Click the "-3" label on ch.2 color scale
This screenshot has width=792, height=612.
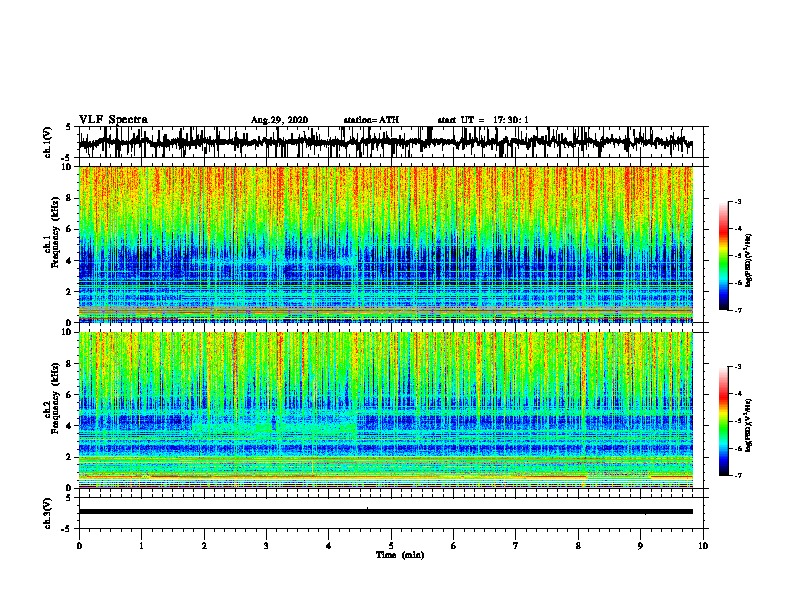click(738, 367)
